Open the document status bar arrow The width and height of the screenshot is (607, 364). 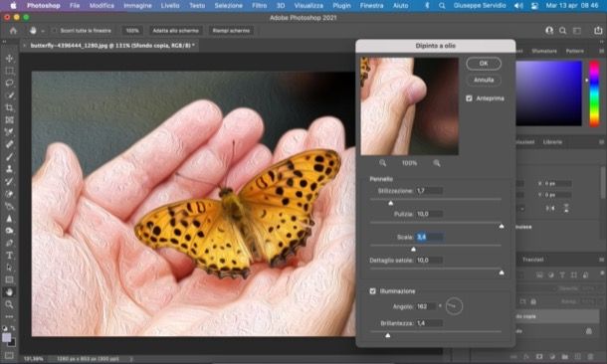[x=131, y=359]
